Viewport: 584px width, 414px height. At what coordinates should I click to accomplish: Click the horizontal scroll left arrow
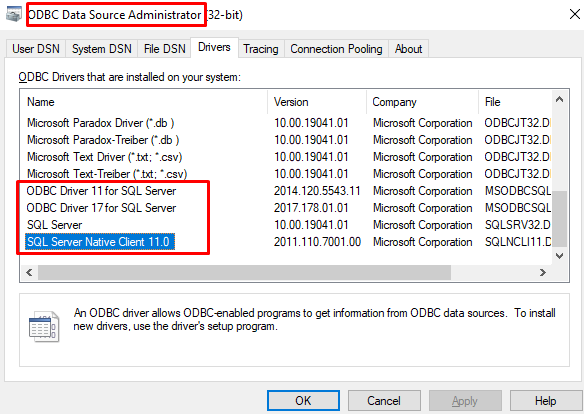(29, 273)
